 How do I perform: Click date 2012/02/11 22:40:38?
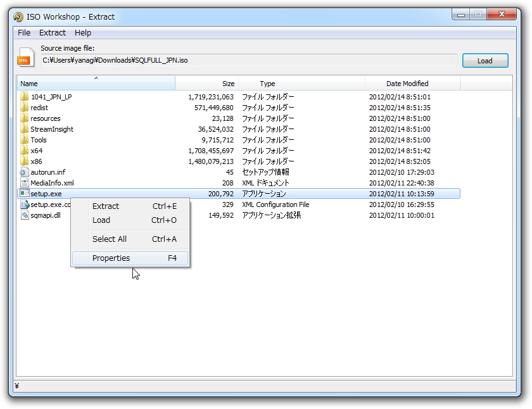[x=402, y=183]
